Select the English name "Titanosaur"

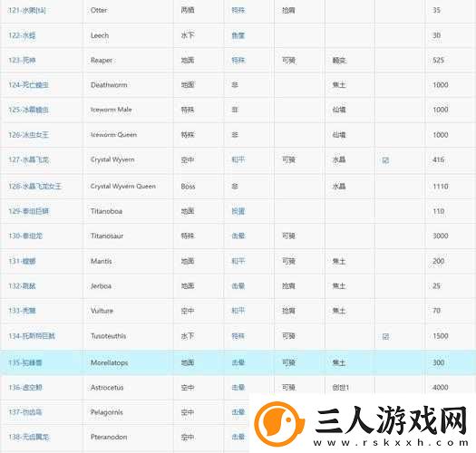coord(107,236)
